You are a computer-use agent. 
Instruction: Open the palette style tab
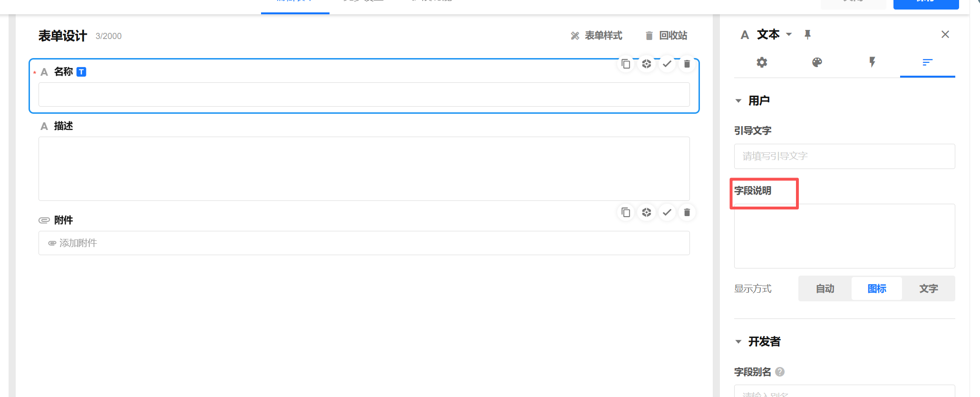pos(817,62)
